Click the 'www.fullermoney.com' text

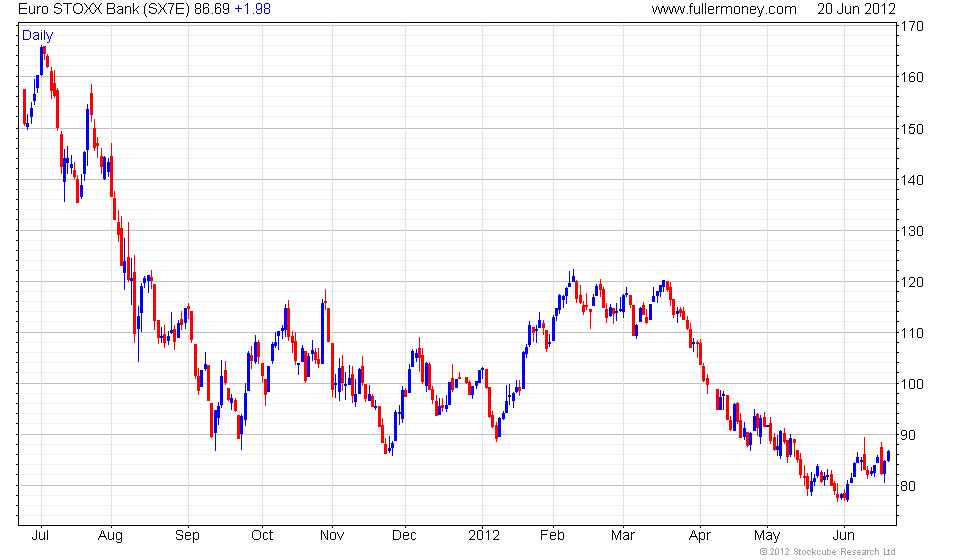[x=724, y=9]
